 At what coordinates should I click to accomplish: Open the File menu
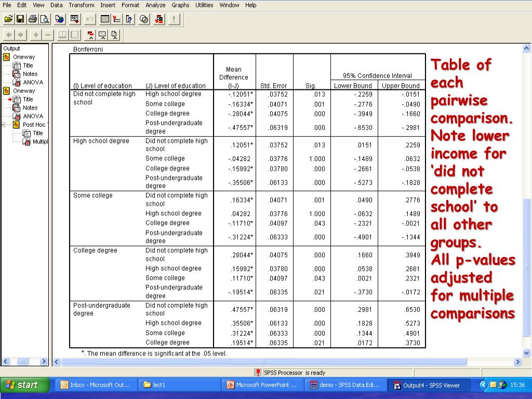[7, 5]
